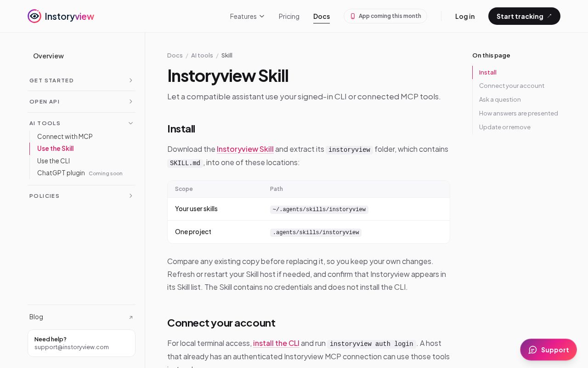The height and width of the screenshot is (368, 588).
Task: Expand the Get Started section
Action: coord(81,80)
